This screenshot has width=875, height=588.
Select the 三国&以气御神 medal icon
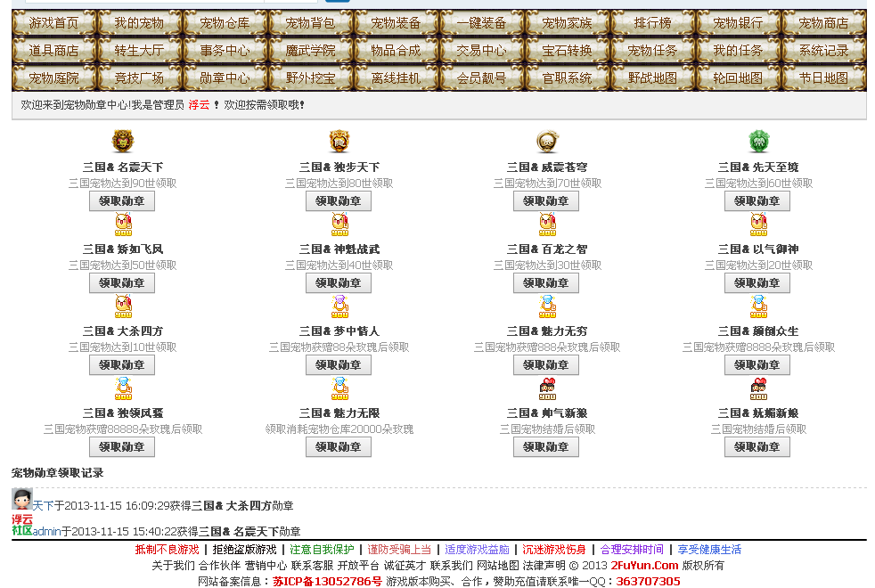pos(757,225)
